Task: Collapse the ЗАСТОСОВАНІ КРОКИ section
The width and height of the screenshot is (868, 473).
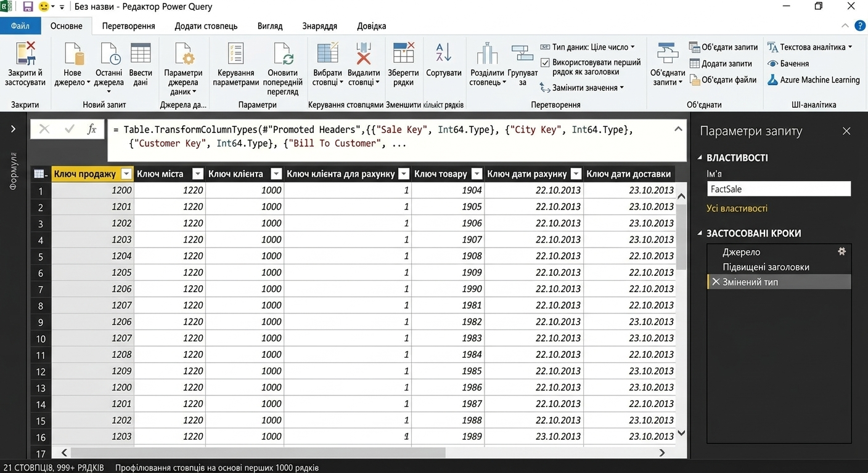Action: (700, 233)
